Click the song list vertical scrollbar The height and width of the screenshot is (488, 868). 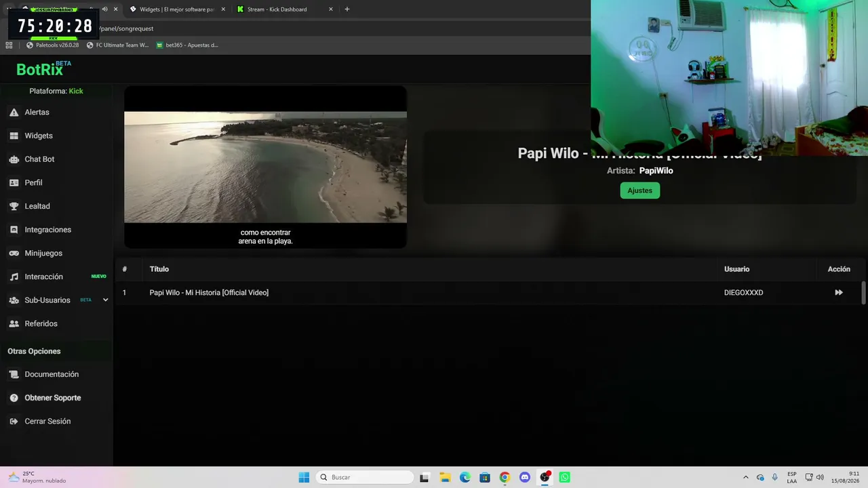[x=863, y=293]
